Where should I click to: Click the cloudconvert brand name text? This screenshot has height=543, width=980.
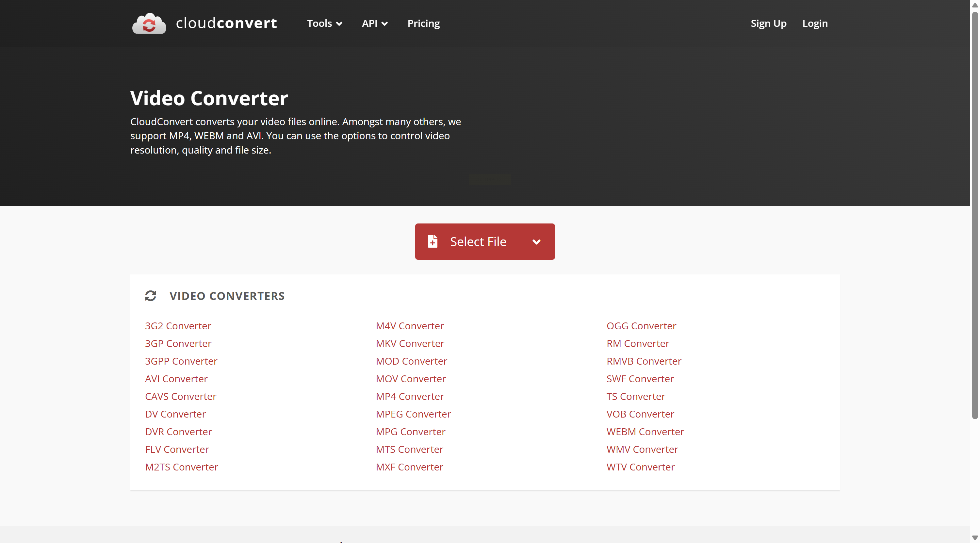click(226, 24)
